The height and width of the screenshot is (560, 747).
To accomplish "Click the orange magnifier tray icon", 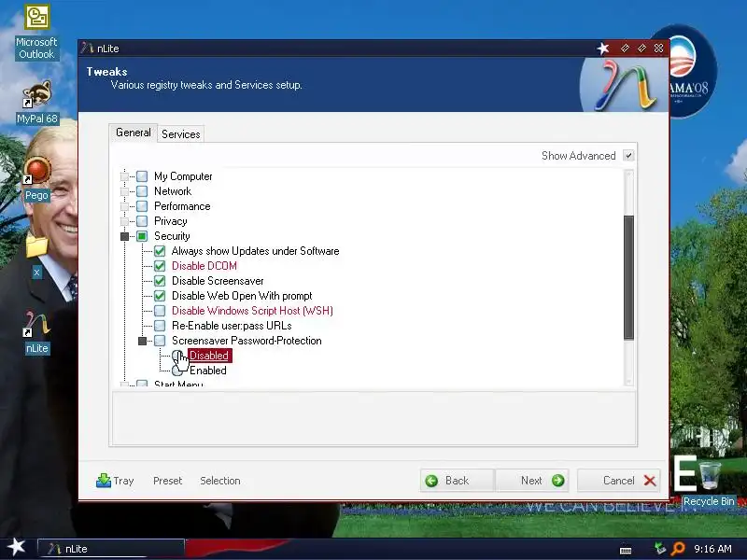I will click(678, 549).
